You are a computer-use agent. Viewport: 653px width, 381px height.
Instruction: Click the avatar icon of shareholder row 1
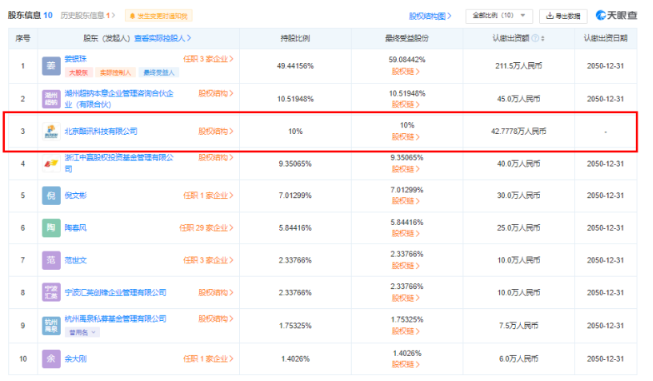[x=51, y=66]
